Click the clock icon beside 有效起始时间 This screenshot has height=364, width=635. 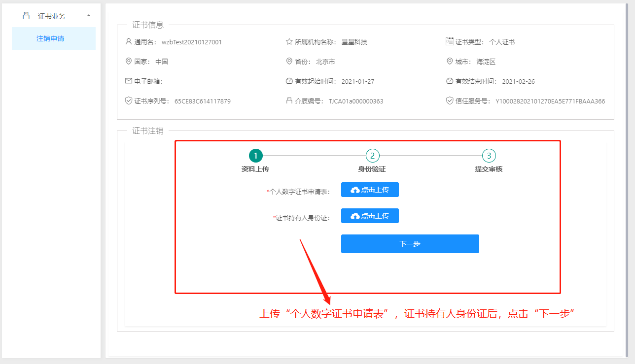(289, 81)
